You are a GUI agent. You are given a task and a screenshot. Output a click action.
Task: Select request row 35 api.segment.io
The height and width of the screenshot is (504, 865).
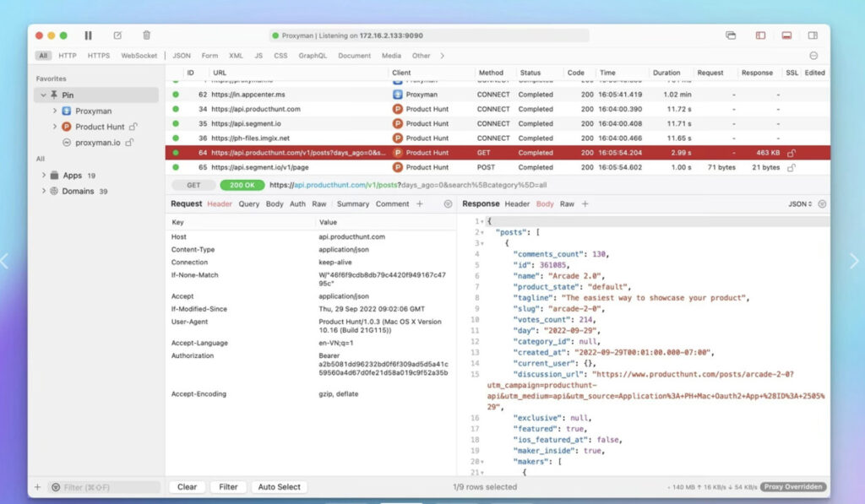tap(498, 123)
